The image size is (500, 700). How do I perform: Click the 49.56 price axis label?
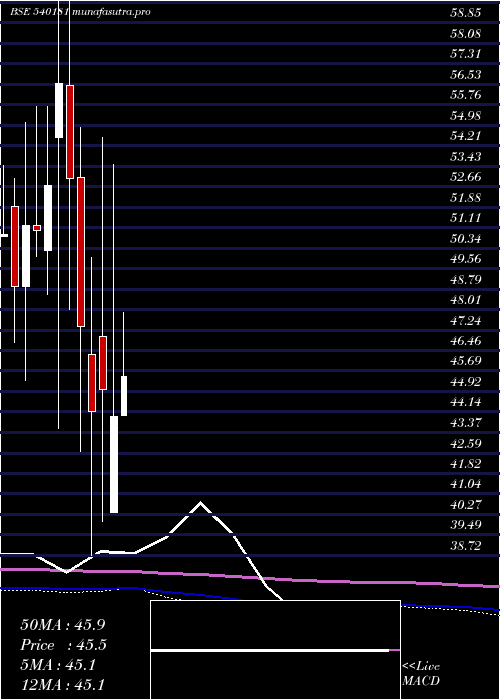coord(465,259)
